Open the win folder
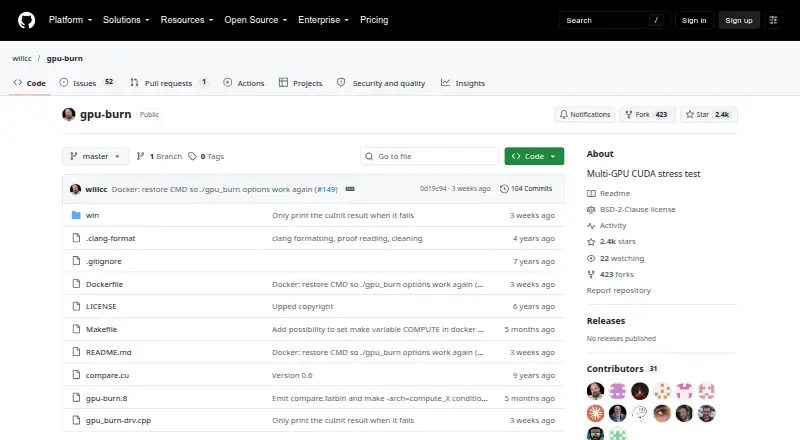The height and width of the screenshot is (440, 800). tap(92, 215)
